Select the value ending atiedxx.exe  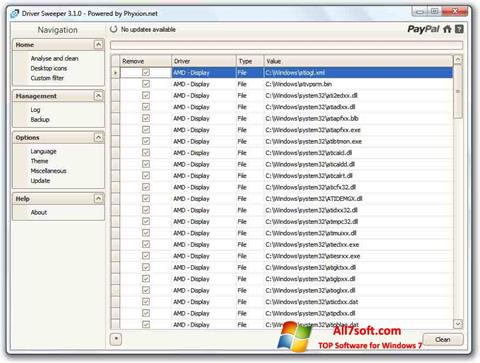(x=312, y=244)
